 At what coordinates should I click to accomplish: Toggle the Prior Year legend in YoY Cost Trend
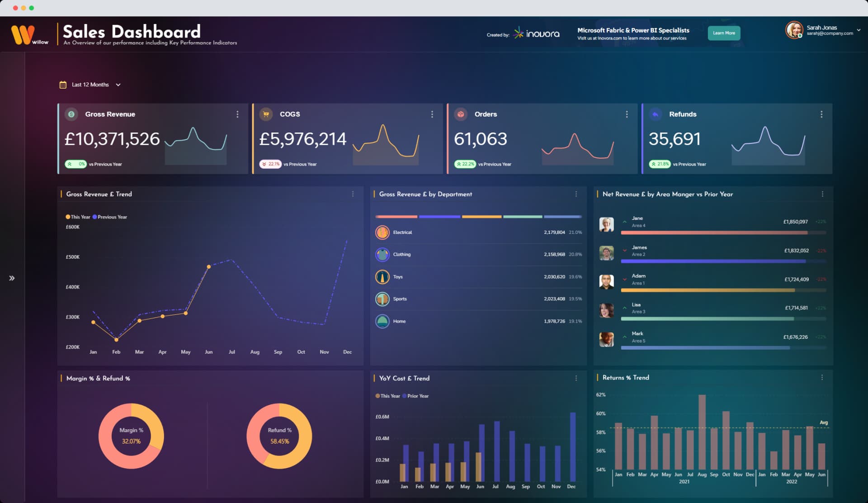click(x=417, y=395)
